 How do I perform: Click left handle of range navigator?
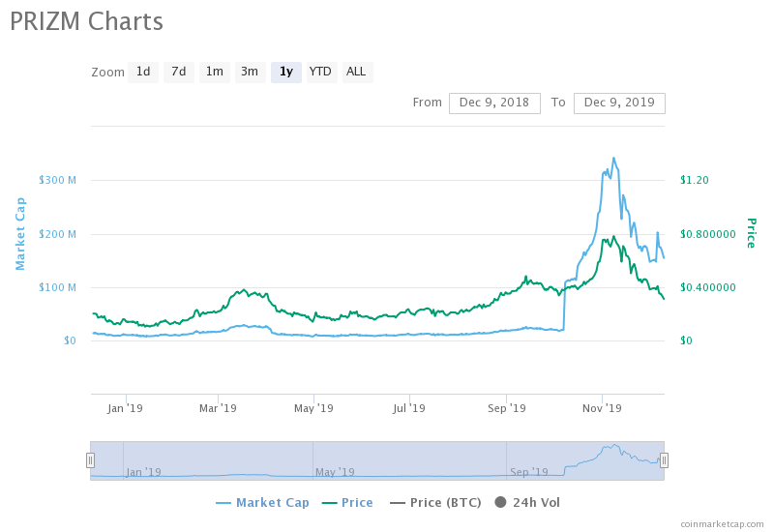pos(91,460)
